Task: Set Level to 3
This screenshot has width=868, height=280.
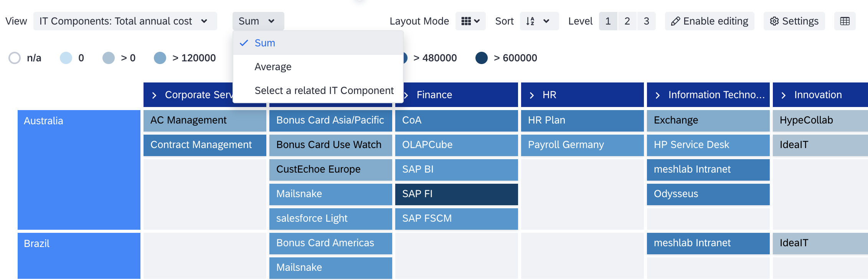Action: tap(647, 21)
